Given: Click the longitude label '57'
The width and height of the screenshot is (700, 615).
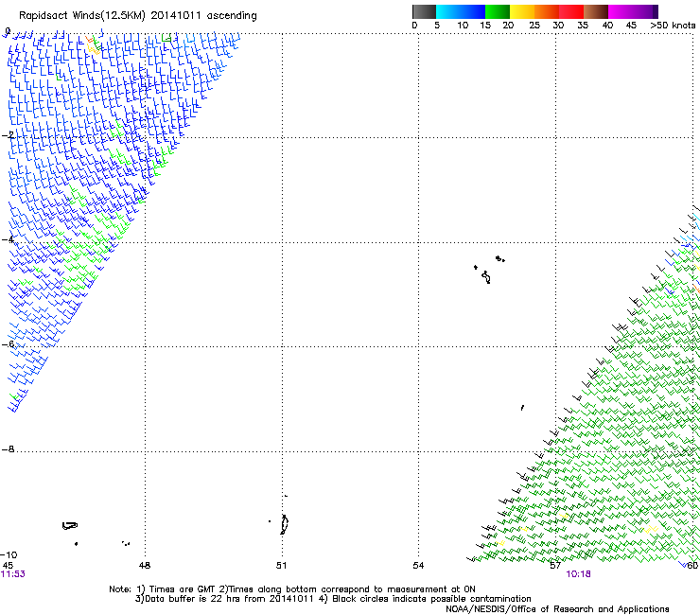Looking at the screenshot, I should [x=555, y=566].
